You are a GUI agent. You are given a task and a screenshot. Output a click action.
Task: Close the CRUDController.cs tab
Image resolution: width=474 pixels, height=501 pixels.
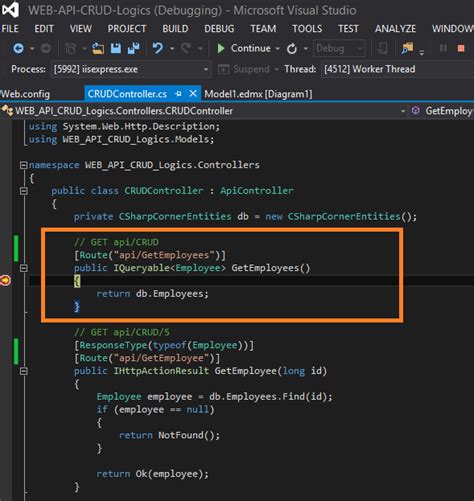coord(193,94)
